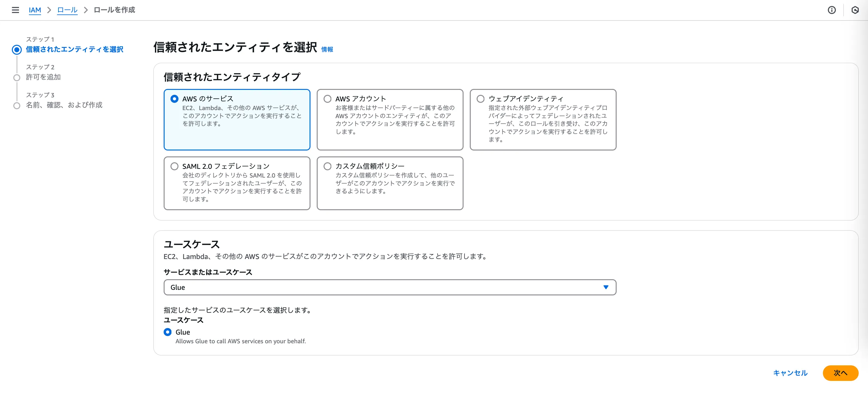The width and height of the screenshot is (868, 398).
Task: Go to IAM breadcrumb link
Action: click(35, 10)
